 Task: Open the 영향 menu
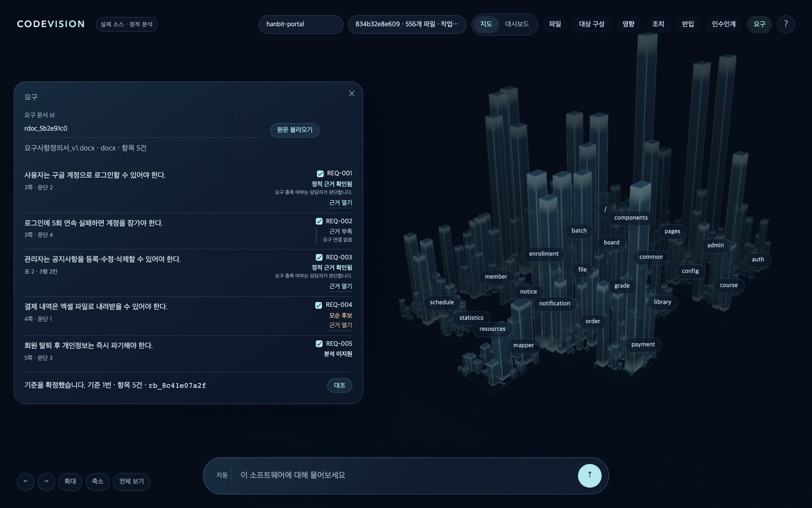(628, 24)
